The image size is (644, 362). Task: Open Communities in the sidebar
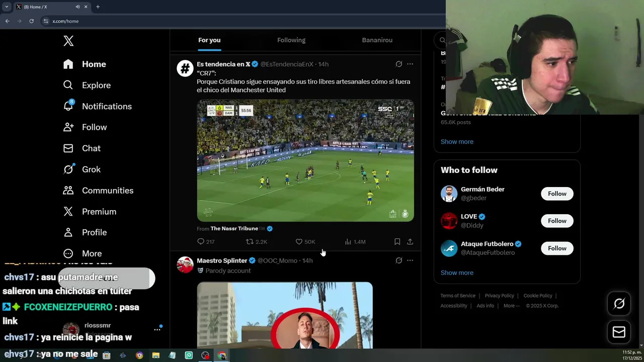(x=98, y=191)
